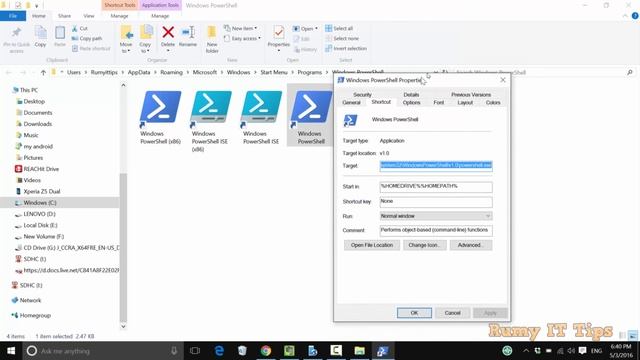Open the New item dropdown
The width and height of the screenshot is (640, 360).
(241, 29)
